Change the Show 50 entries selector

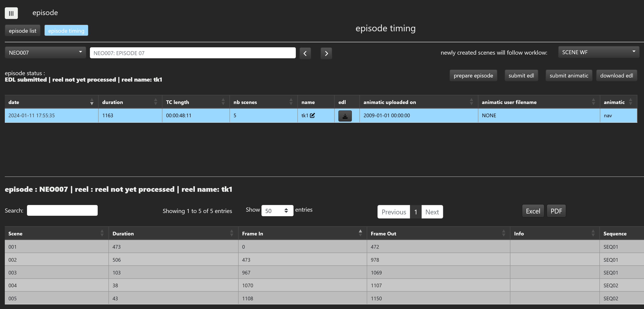pos(277,210)
